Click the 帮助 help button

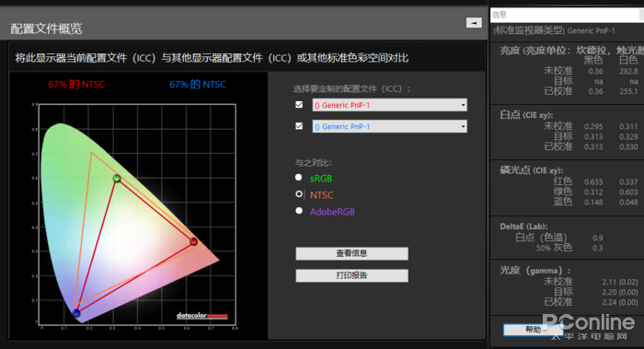tap(533, 330)
